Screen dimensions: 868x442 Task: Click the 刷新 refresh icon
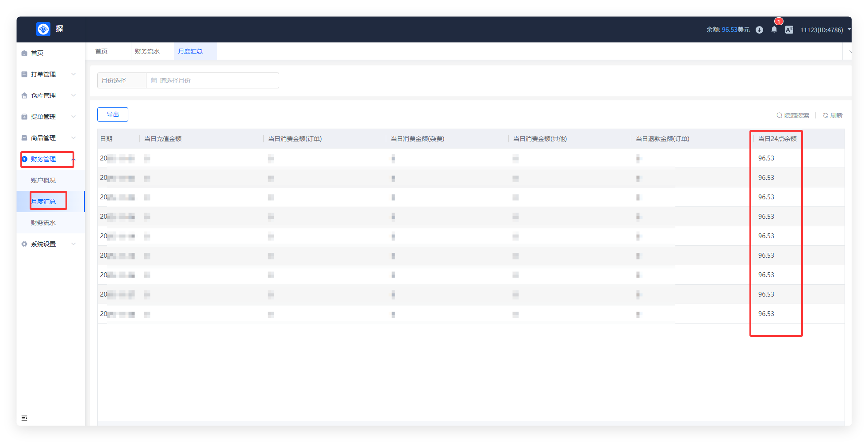click(x=826, y=115)
